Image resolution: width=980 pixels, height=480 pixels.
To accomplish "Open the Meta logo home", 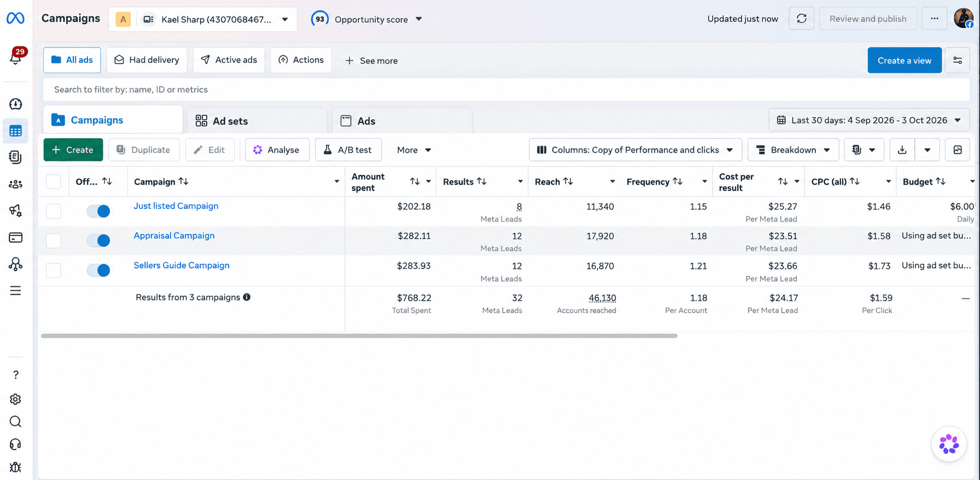I will click(15, 19).
